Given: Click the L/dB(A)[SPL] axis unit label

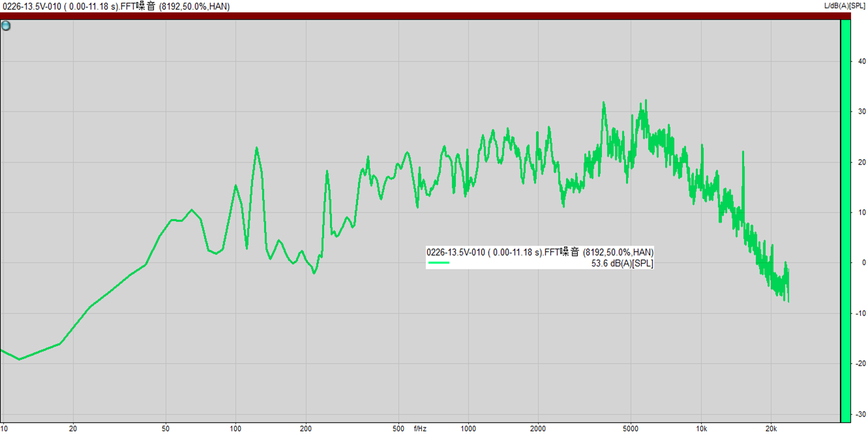Looking at the screenshot, I should [x=845, y=6].
